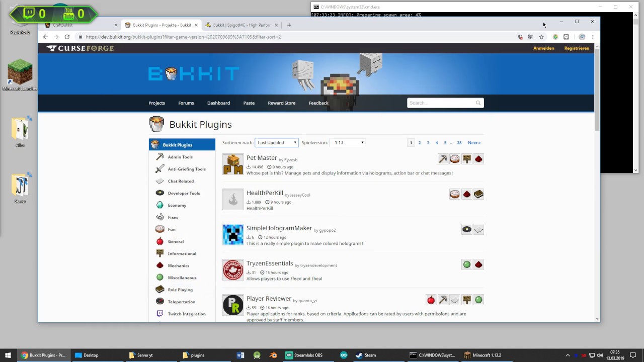The height and width of the screenshot is (362, 644).
Task: Click the Anmelden login link
Action: 544,48
